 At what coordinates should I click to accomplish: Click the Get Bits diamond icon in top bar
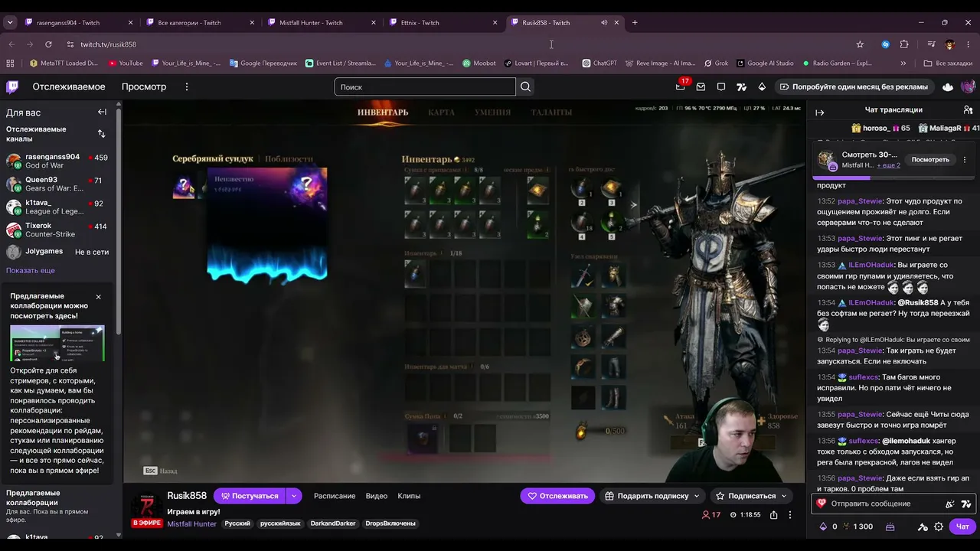click(x=762, y=86)
